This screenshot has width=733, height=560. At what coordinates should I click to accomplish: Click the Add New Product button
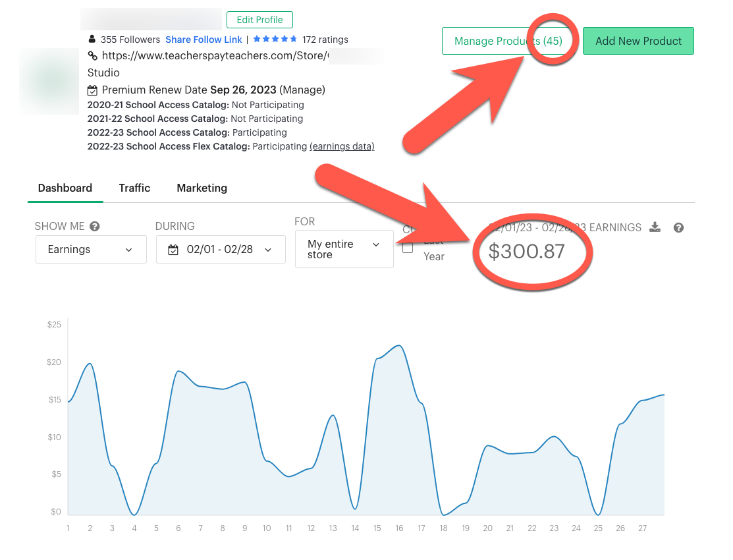coord(638,41)
